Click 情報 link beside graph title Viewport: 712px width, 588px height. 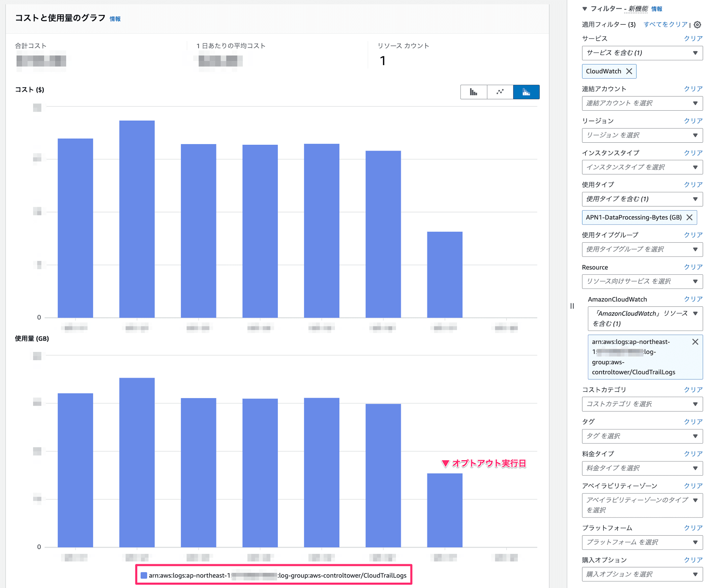pyautogui.click(x=115, y=19)
